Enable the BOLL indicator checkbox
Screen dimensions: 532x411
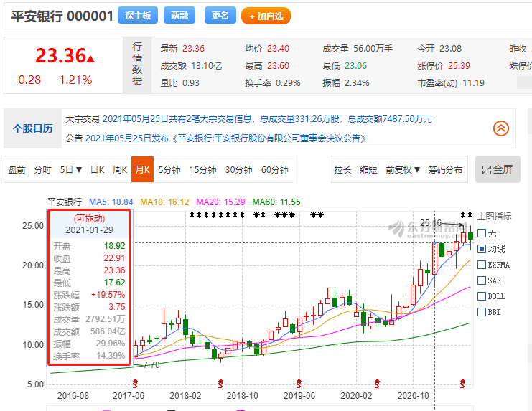click(x=482, y=296)
